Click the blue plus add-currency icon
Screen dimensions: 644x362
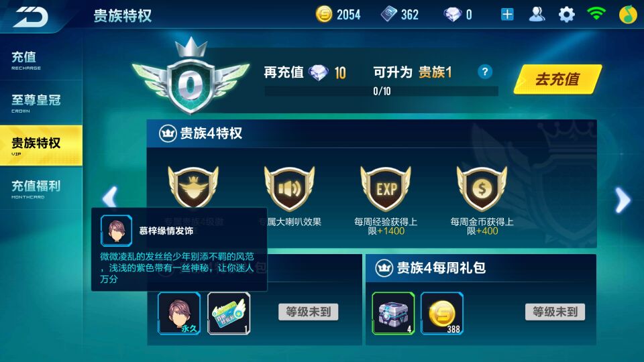point(507,15)
